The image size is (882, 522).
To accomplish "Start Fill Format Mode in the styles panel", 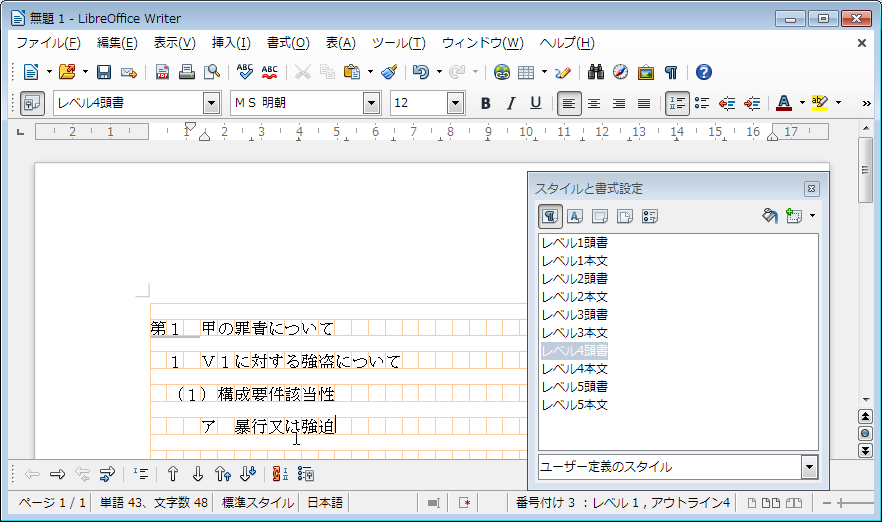I will (x=770, y=216).
